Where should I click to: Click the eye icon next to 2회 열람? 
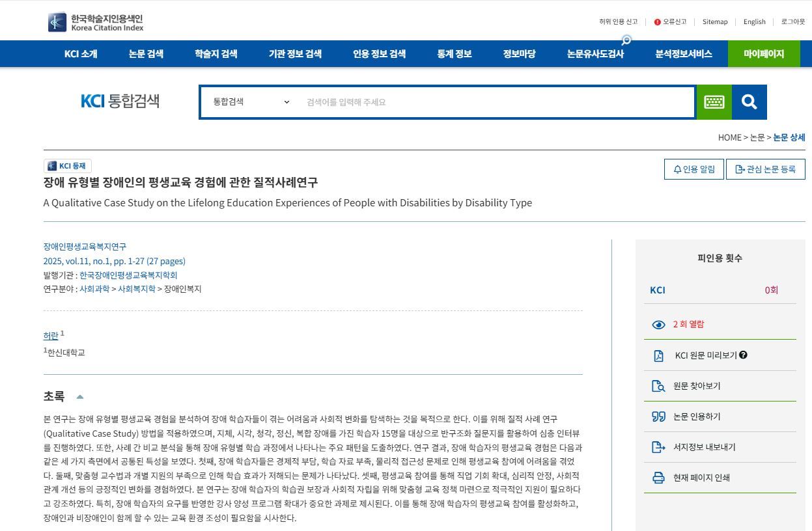(x=658, y=325)
